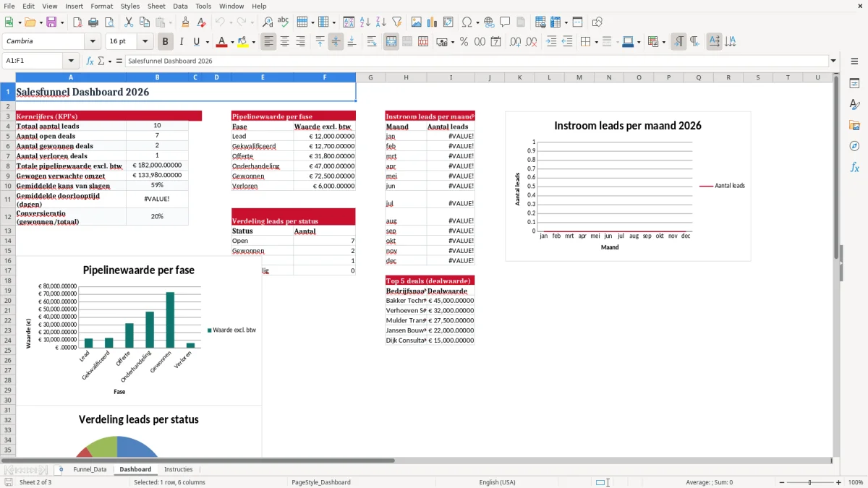Open the Borders dropdown arrow

pyautogui.click(x=595, y=42)
